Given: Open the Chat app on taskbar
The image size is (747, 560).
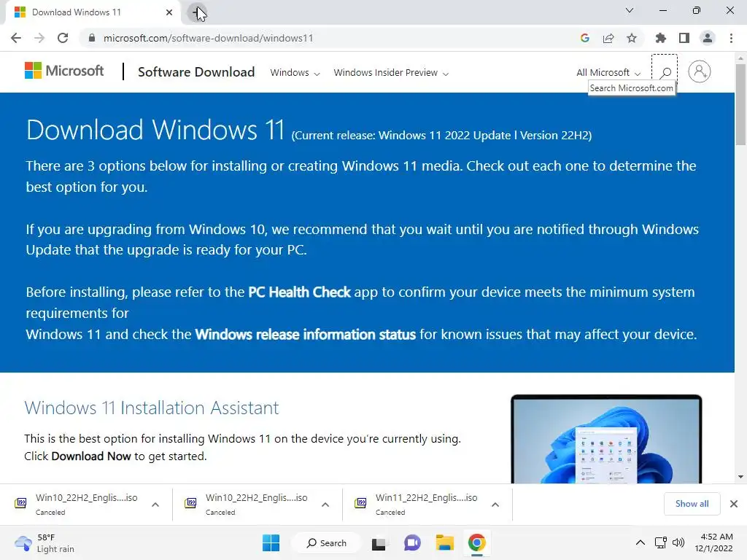Looking at the screenshot, I should tap(413, 542).
